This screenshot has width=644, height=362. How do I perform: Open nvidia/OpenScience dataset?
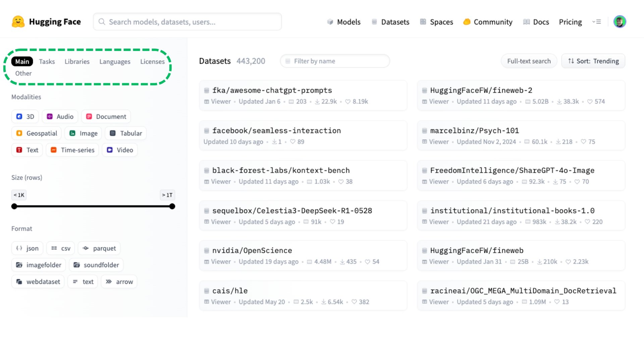[x=303, y=256]
